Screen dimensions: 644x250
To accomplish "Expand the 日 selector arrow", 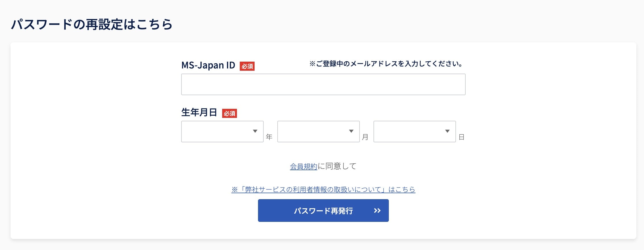I will point(447,131).
